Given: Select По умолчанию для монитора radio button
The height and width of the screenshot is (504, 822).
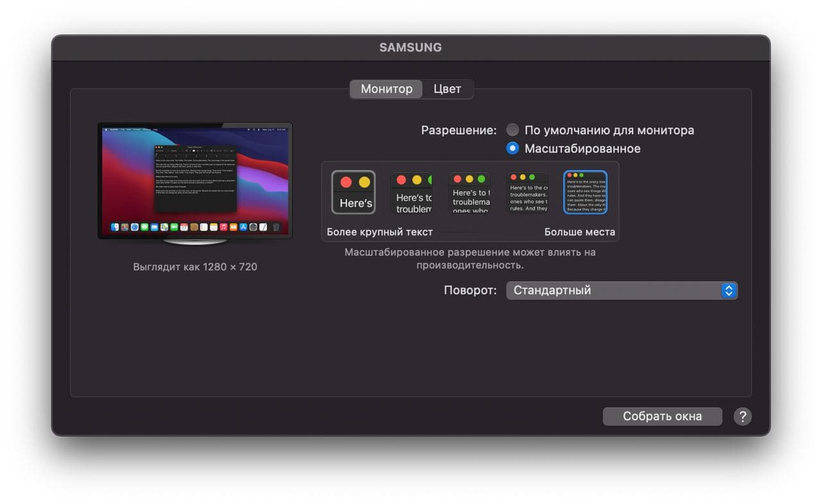Looking at the screenshot, I should point(512,130).
